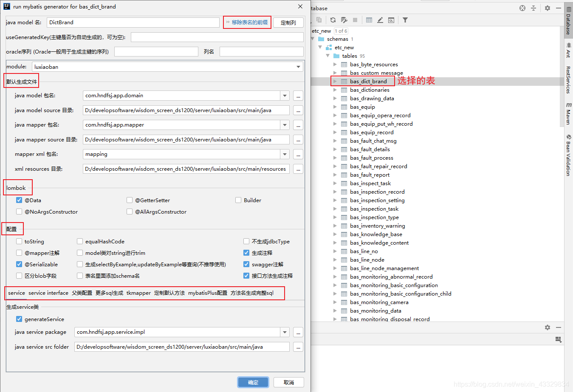
Task: Browse for xml resources 目录 folder
Action: point(298,169)
